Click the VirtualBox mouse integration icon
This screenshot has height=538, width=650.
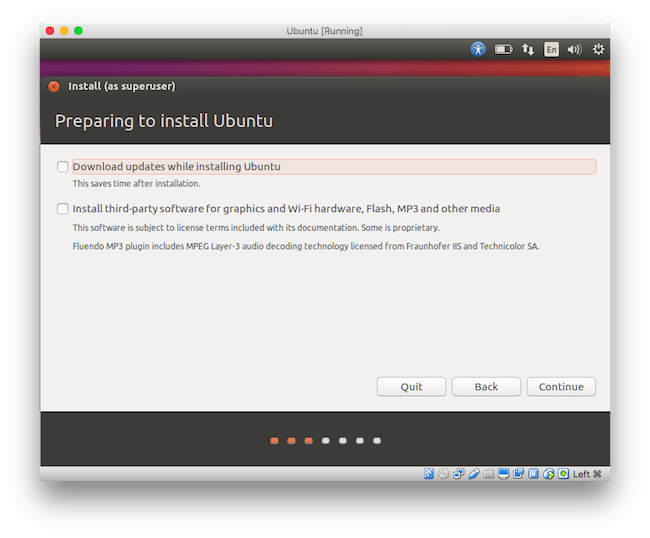[x=548, y=473]
